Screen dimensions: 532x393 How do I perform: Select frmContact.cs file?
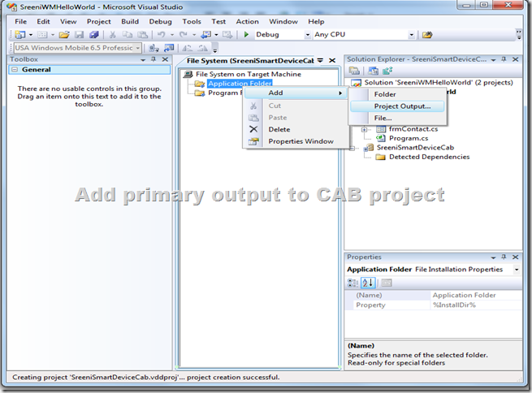click(x=413, y=129)
